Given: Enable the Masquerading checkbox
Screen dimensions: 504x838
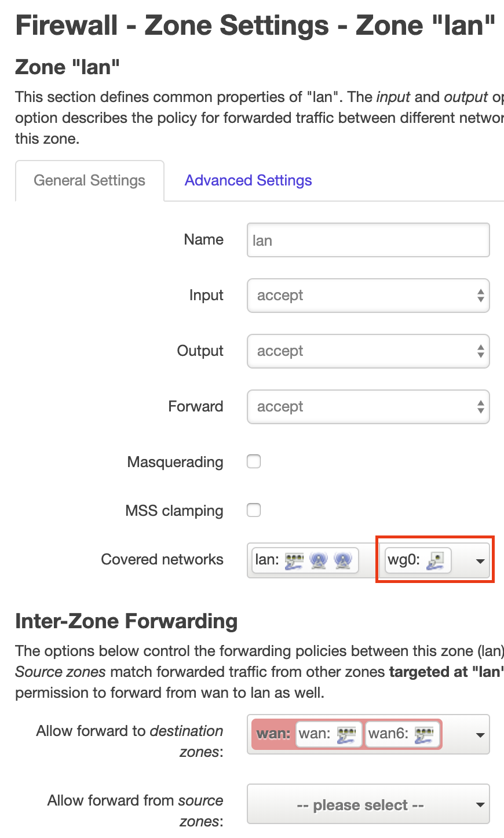Looking at the screenshot, I should (254, 462).
